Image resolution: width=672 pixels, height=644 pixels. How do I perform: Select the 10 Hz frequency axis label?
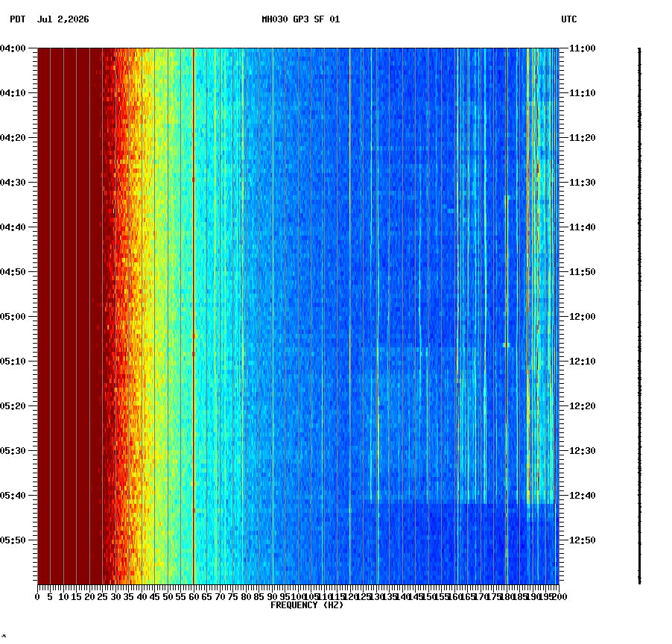[x=63, y=597]
